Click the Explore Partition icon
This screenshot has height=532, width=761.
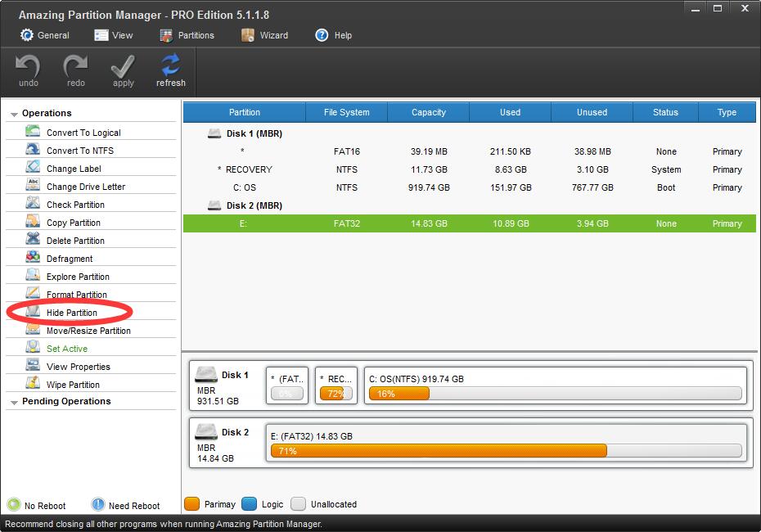(33, 275)
